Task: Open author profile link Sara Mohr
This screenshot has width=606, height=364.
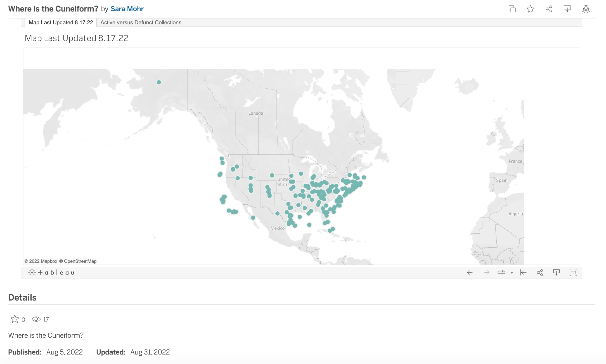Action: [127, 9]
